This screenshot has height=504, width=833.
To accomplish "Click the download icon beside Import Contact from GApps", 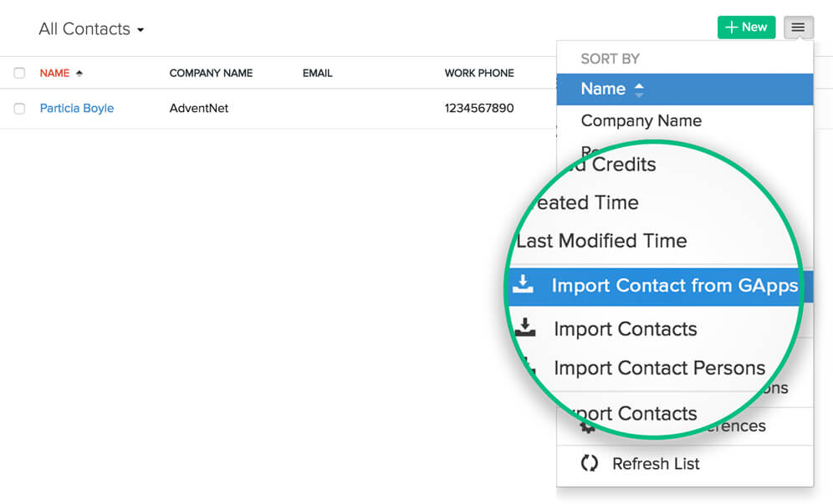I will tap(524, 285).
